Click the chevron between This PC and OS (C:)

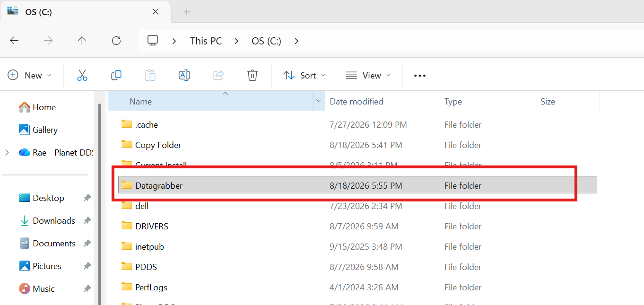(236, 41)
